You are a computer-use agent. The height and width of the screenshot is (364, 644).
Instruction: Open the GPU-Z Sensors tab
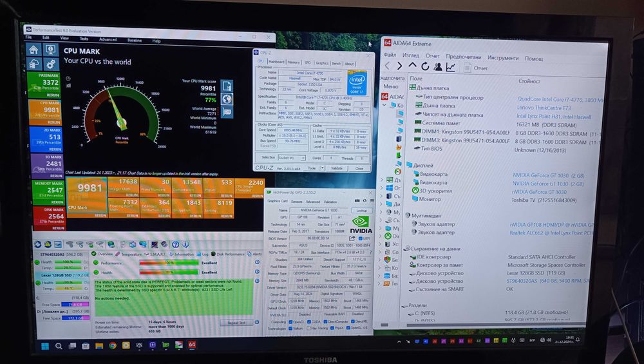pos(296,202)
